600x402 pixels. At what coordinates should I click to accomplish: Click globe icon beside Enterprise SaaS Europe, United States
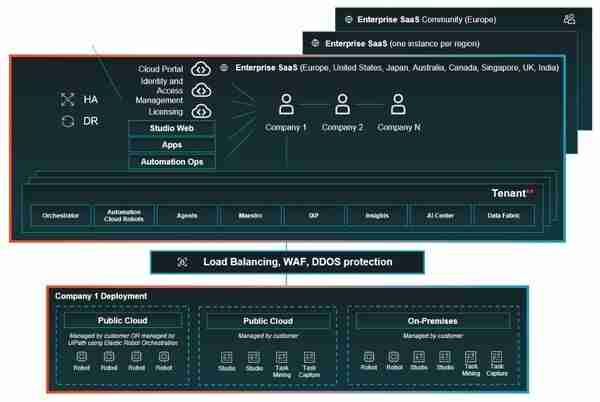(x=224, y=68)
